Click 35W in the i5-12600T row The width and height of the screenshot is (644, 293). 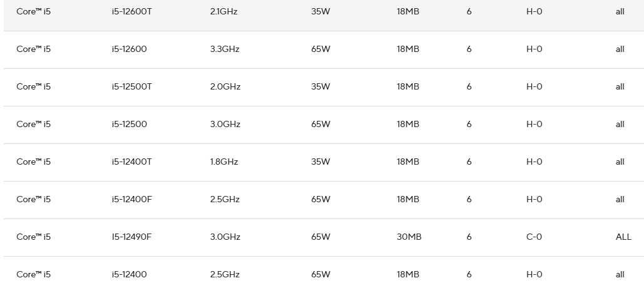click(x=320, y=12)
